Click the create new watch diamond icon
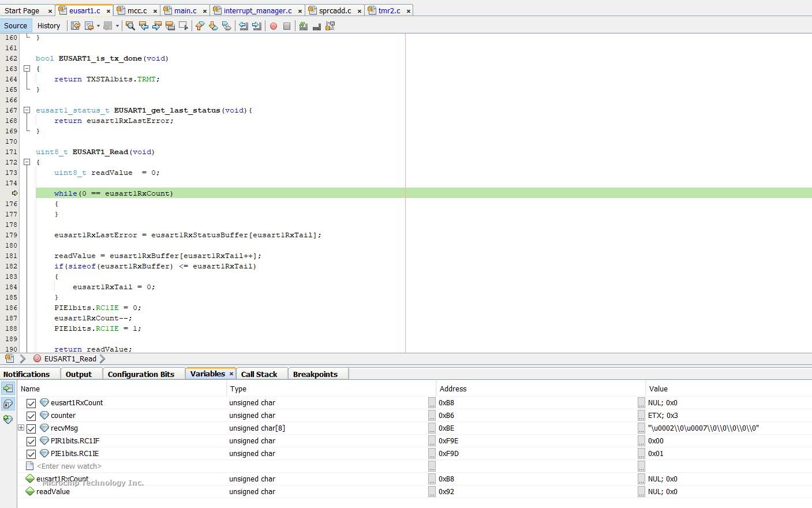Viewport: 812px width, 508px height. click(x=8, y=420)
